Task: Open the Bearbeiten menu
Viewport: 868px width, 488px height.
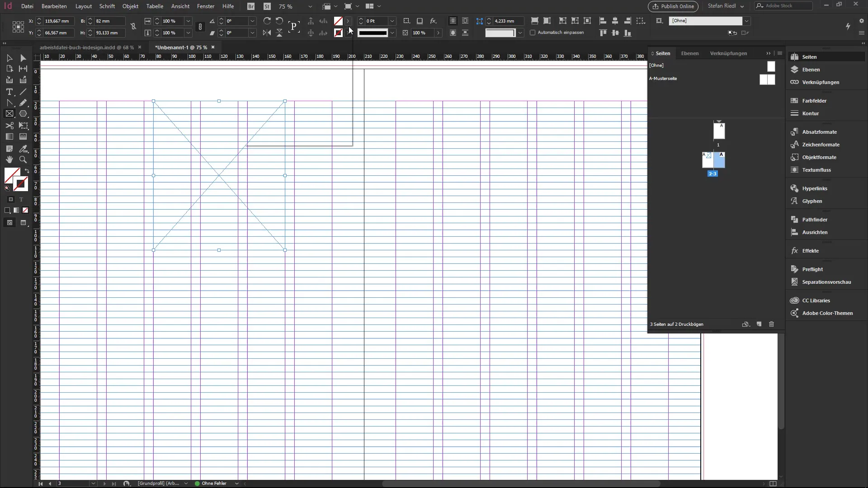Action: (x=54, y=6)
